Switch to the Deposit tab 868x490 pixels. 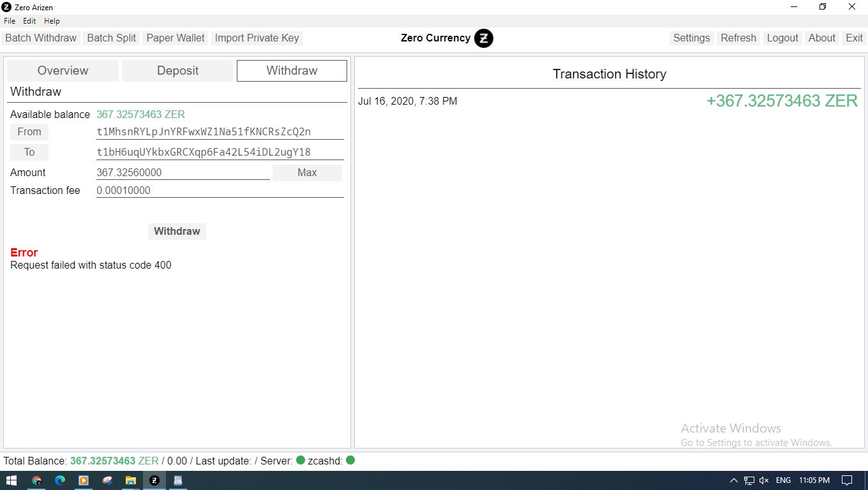[177, 71]
